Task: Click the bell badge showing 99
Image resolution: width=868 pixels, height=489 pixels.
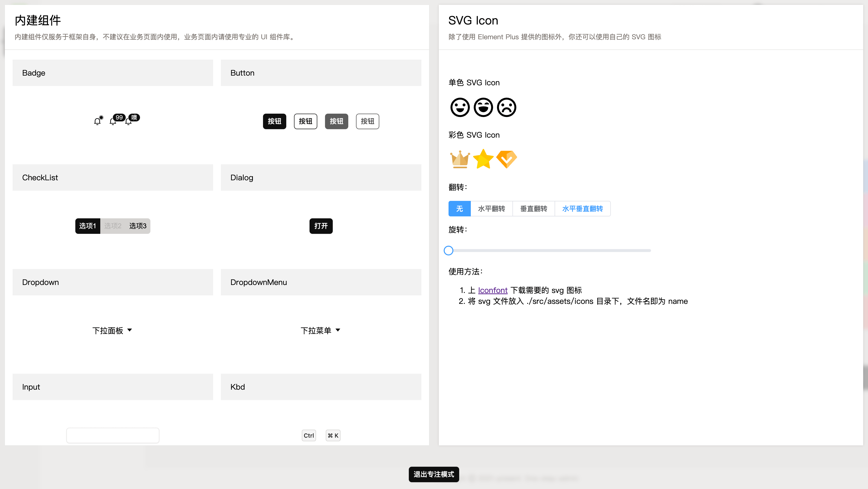Action: 113,121
